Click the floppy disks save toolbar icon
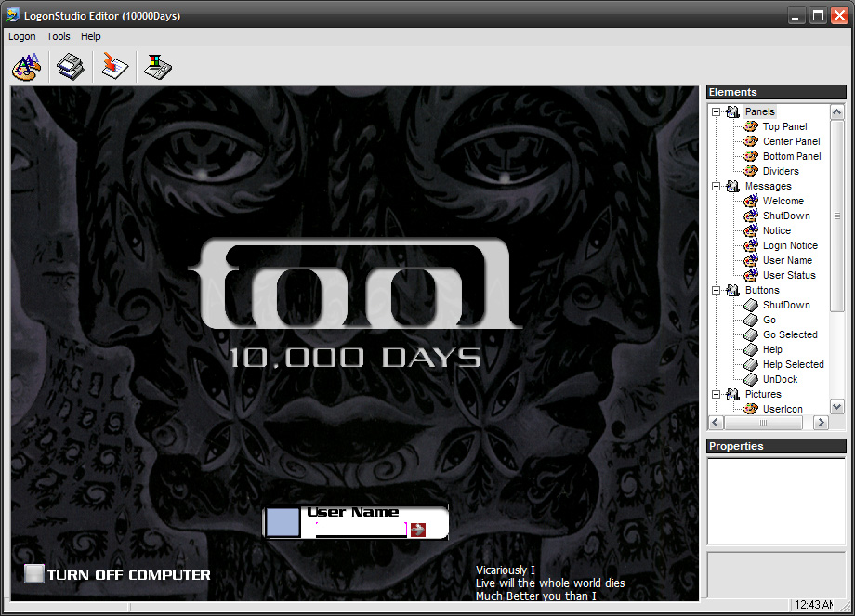 point(71,67)
